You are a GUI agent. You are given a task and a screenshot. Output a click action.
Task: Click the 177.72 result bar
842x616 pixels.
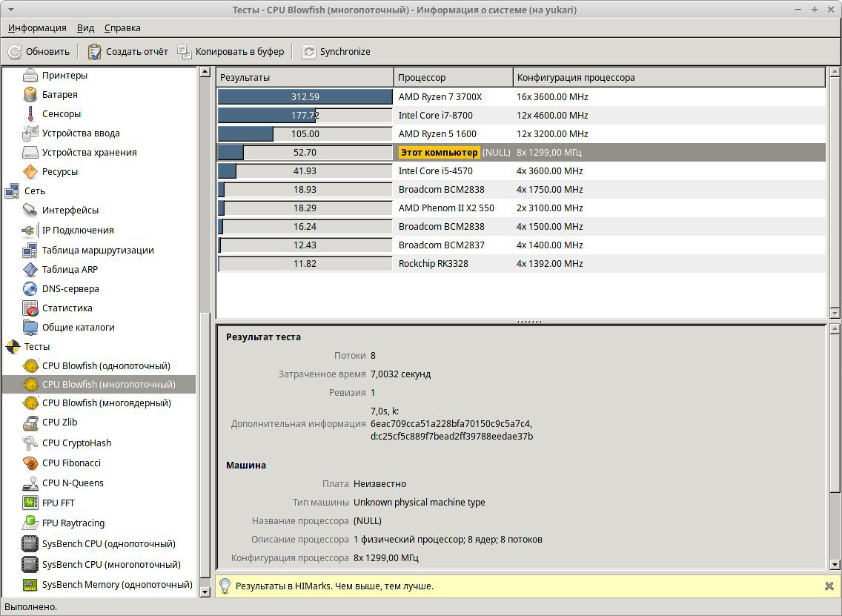pos(305,116)
